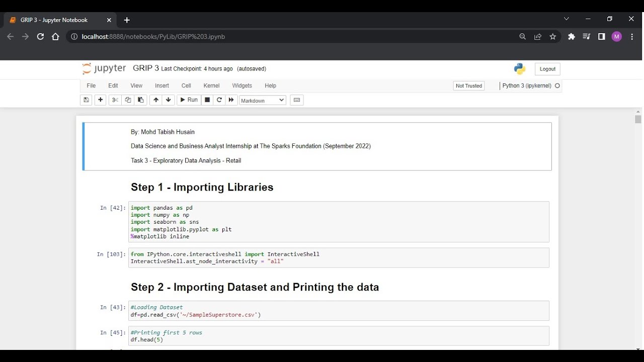Open the Kernel menu

tap(211, 86)
